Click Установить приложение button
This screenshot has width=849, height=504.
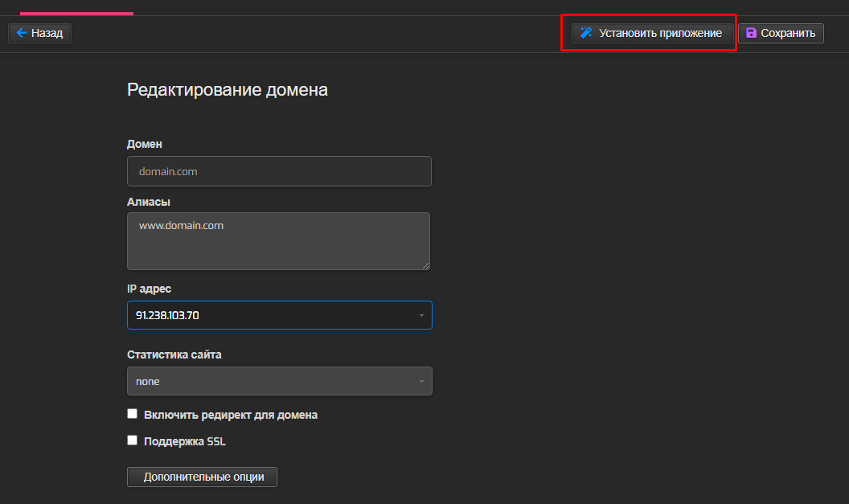point(652,33)
